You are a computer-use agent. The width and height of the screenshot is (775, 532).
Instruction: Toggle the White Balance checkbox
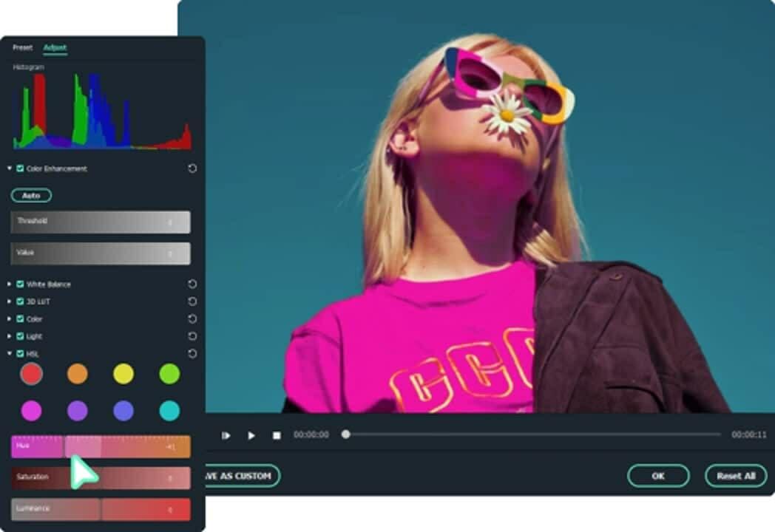(x=21, y=284)
